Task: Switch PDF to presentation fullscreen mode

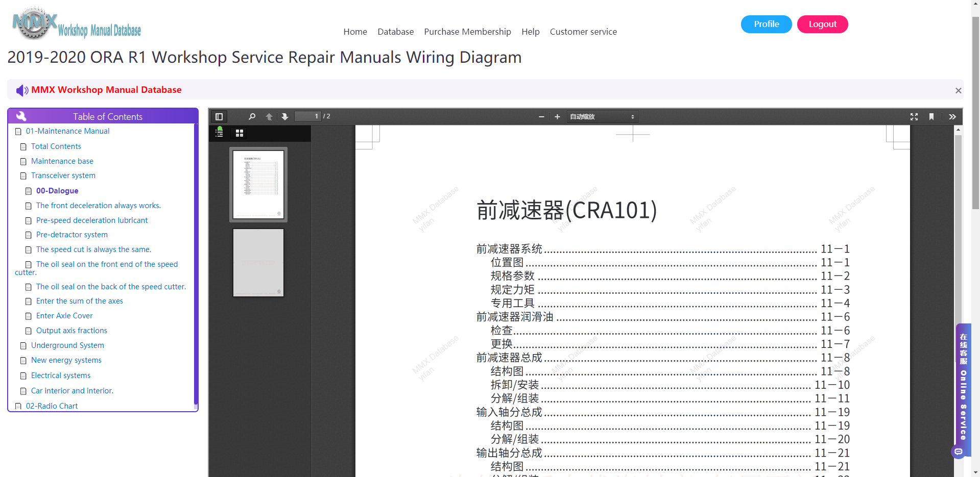Action: 914,117
